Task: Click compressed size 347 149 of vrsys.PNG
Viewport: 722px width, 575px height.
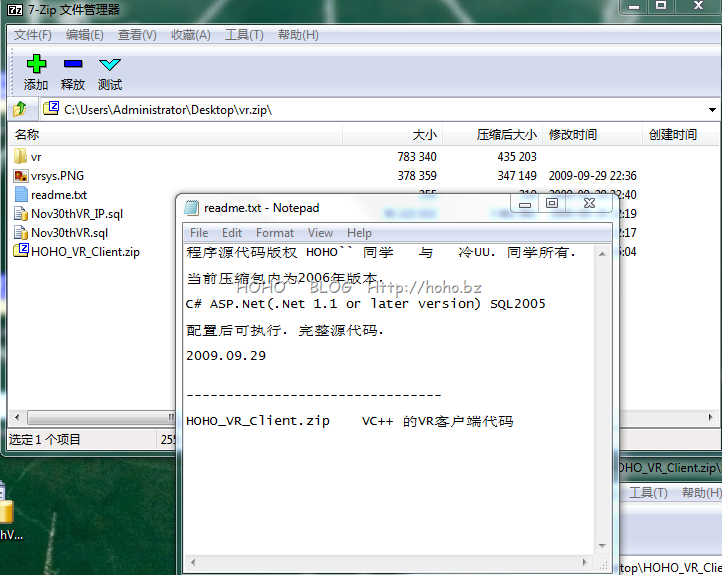Action: (517, 176)
